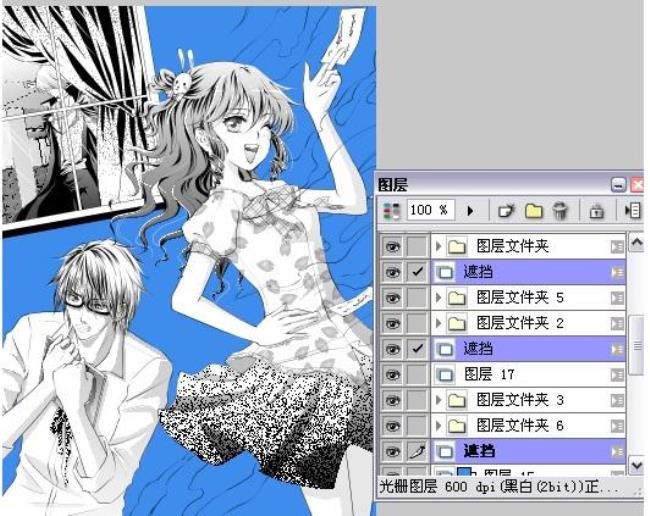The width and height of the screenshot is (650, 516).
Task: Lock the layer with the padlock icon
Action: point(596,211)
